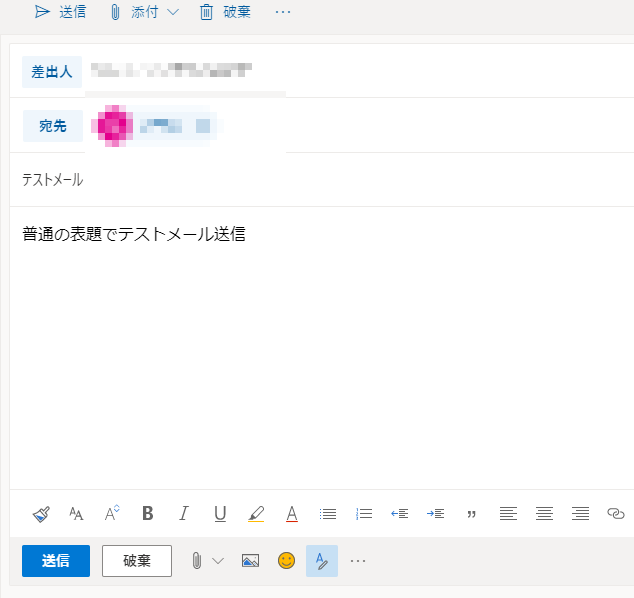Center align the text

click(x=544, y=514)
